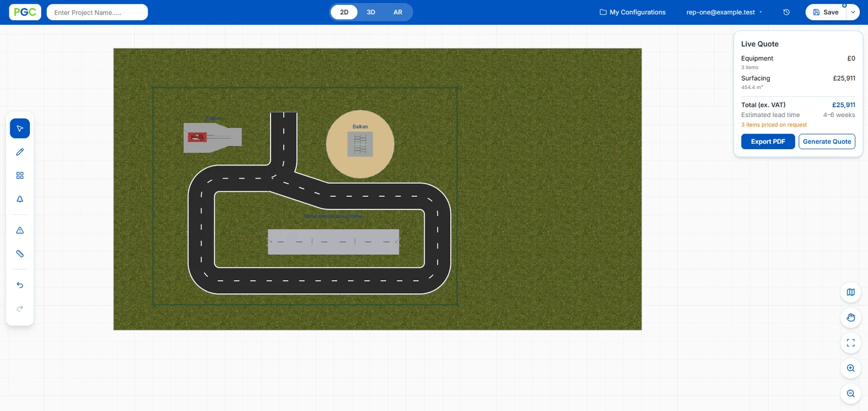Click the Equipment line in Live Quote

coord(798,62)
